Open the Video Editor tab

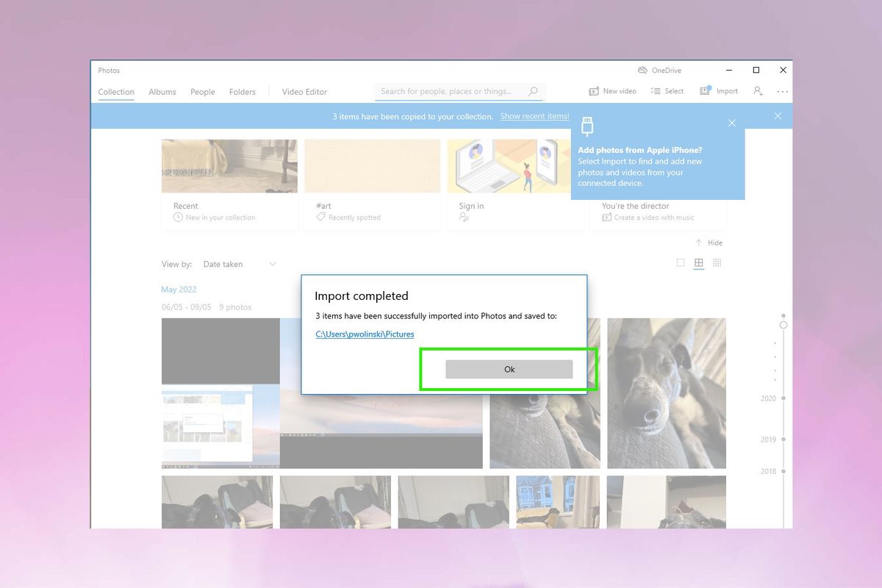304,91
